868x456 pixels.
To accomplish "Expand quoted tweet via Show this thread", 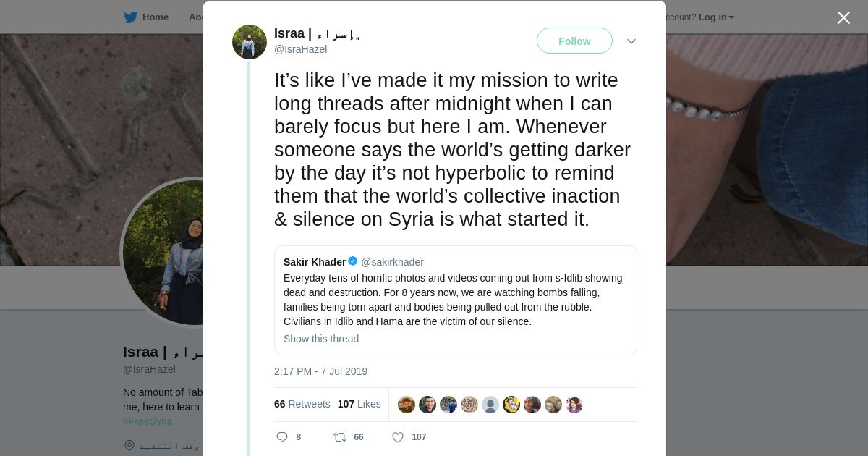I will pos(321,339).
